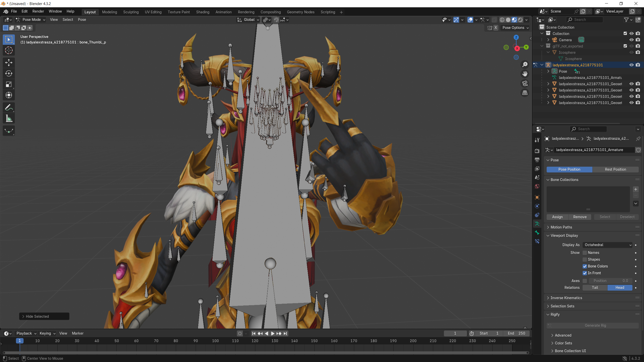Image resolution: width=644 pixels, height=362 pixels.
Task: Choose the Rotate tool
Action: point(9,73)
